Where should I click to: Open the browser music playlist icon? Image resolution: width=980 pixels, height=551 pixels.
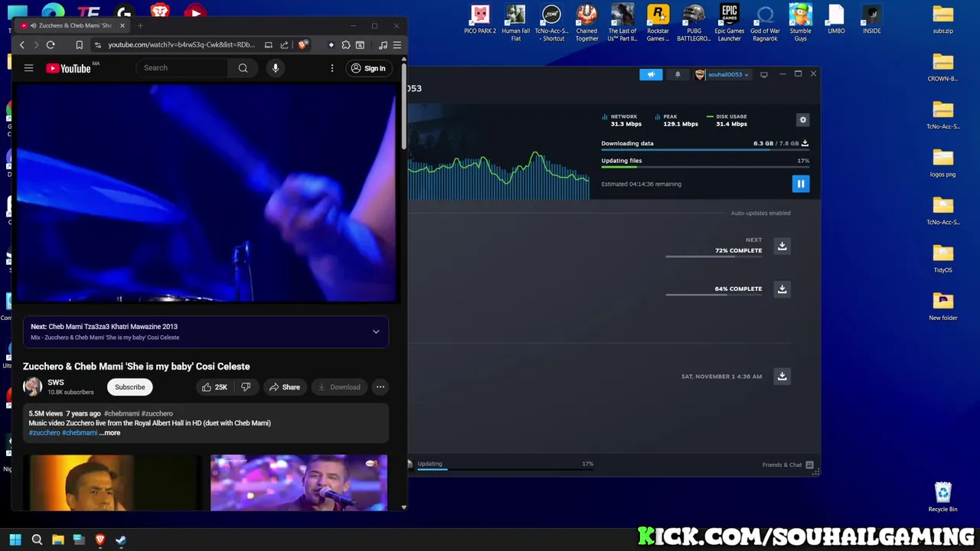(x=383, y=45)
